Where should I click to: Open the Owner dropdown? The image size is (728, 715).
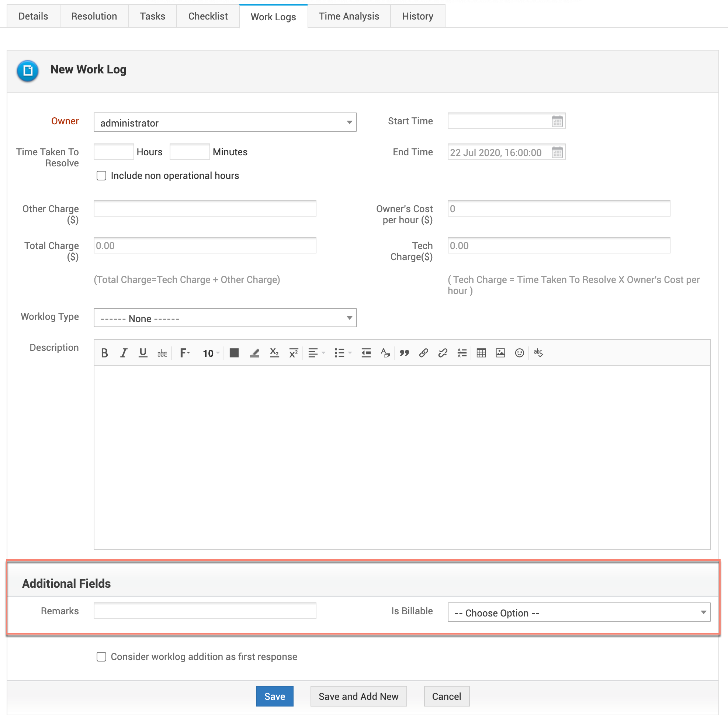coord(225,122)
